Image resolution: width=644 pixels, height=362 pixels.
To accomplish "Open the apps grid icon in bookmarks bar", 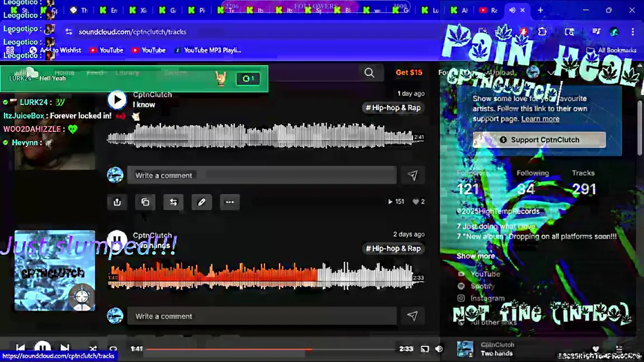I will point(10,50).
